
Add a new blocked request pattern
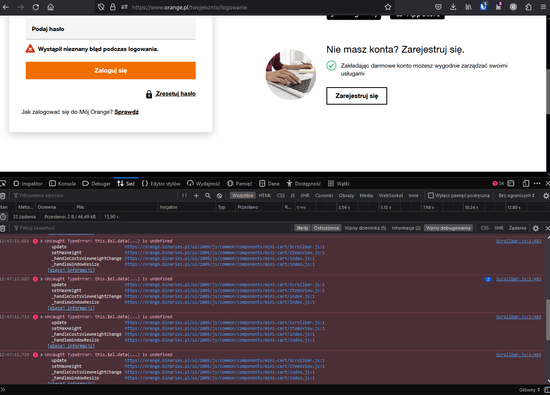(x=196, y=195)
